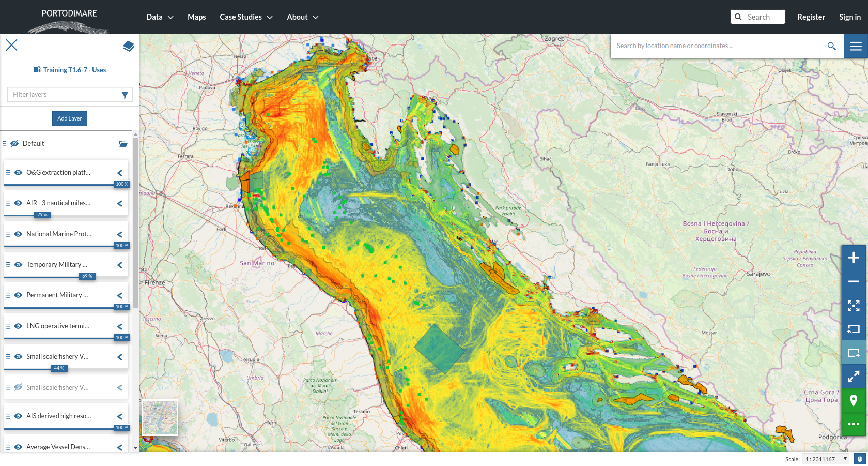This screenshot has width=868, height=466.
Task: Expand Temporary Military layer options
Action: 120,265
